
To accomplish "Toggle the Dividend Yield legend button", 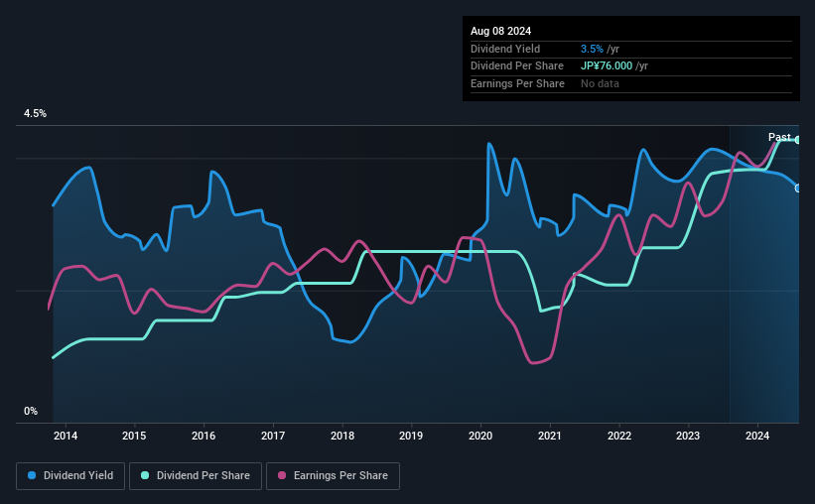I will pyautogui.click(x=70, y=476).
